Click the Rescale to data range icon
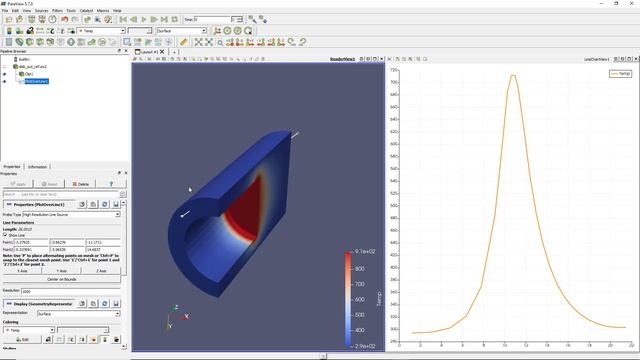This screenshot has width=640, height=360. (40, 31)
